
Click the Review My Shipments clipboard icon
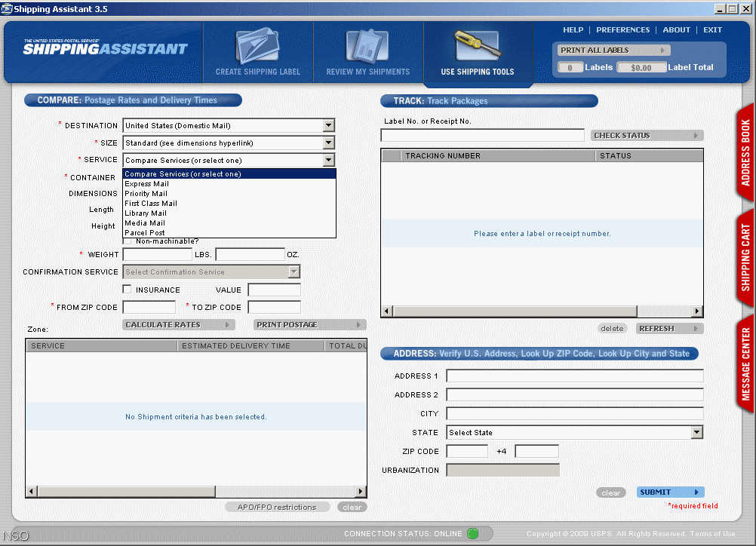(x=367, y=47)
